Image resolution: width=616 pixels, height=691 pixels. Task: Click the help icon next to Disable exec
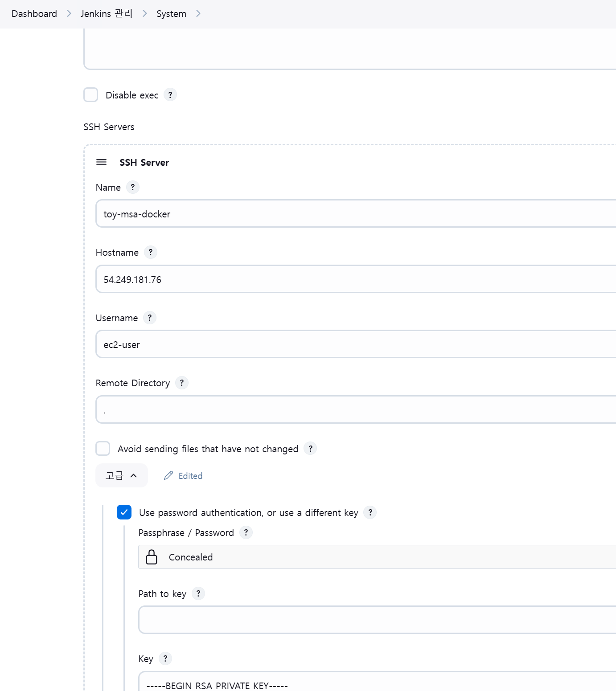click(170, 95)
